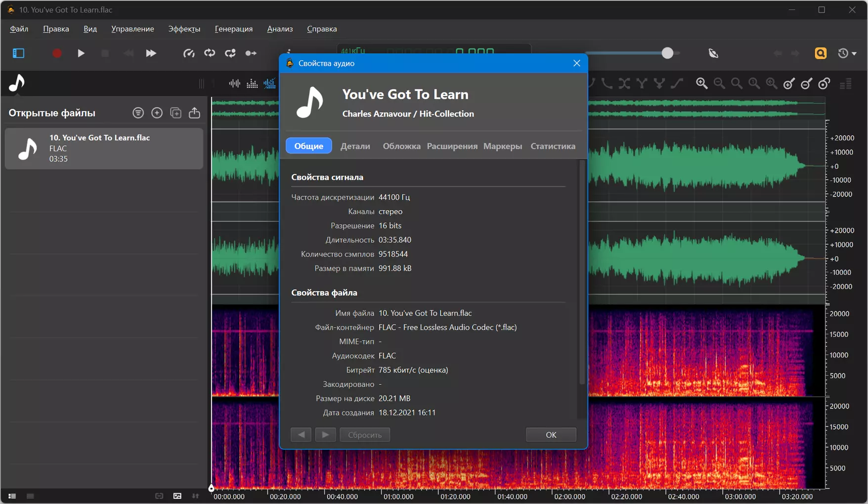Toggle the image view icon in status bar
The width and height of the screenshot is (868, 504).
pyautogui.click(x=177, y=496)
